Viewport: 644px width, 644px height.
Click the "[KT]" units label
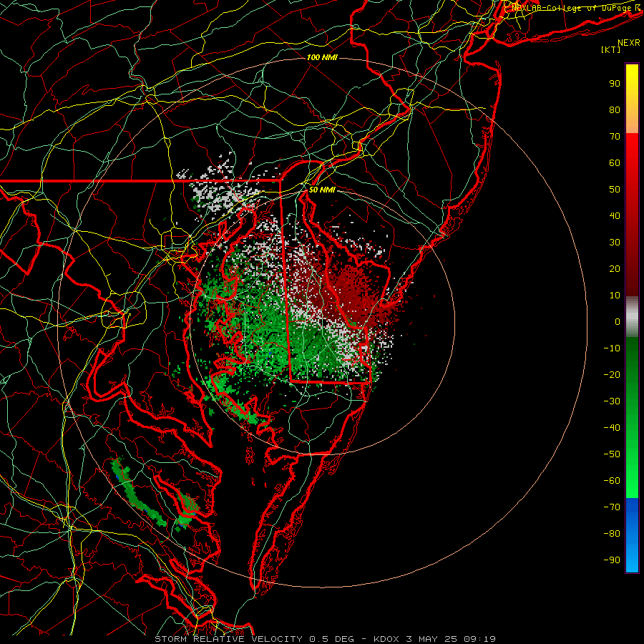point(611,49)
